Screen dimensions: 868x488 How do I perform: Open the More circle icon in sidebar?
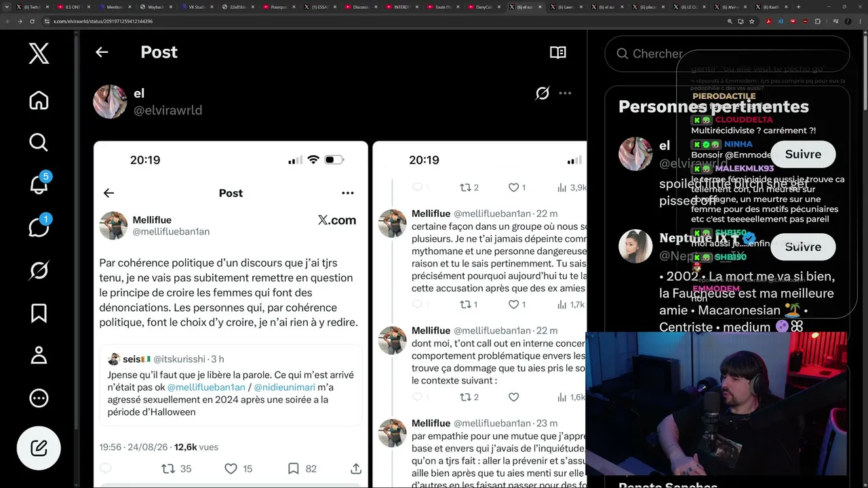(39, 398)
